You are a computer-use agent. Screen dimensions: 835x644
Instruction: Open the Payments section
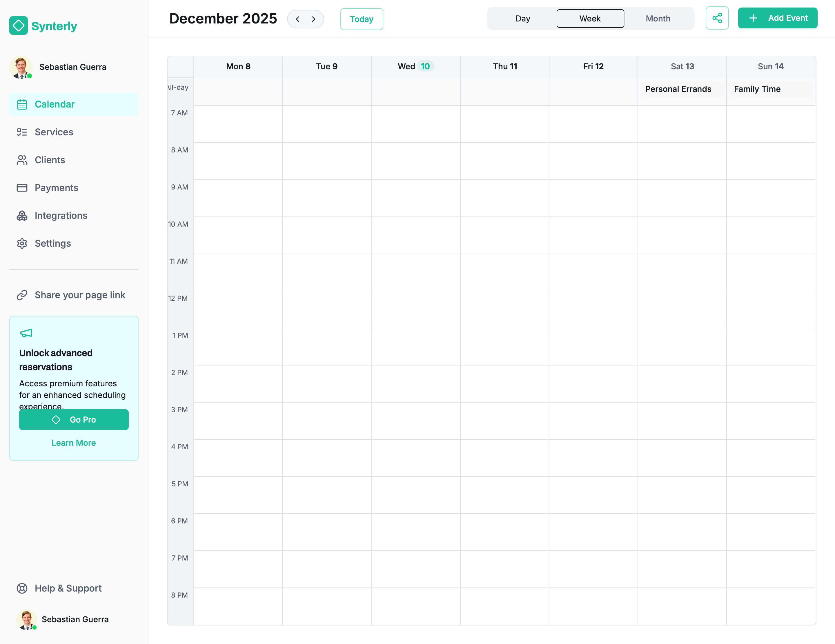(56, 188)
